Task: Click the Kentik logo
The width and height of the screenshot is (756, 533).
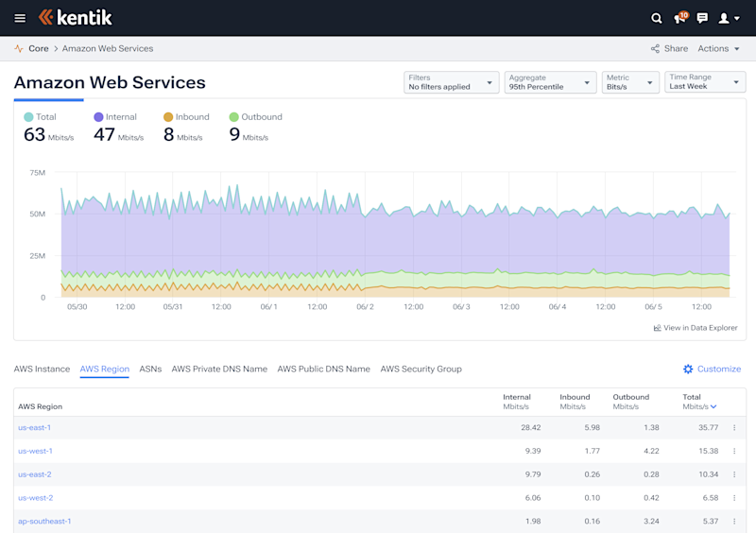Action: pos(75,18)
